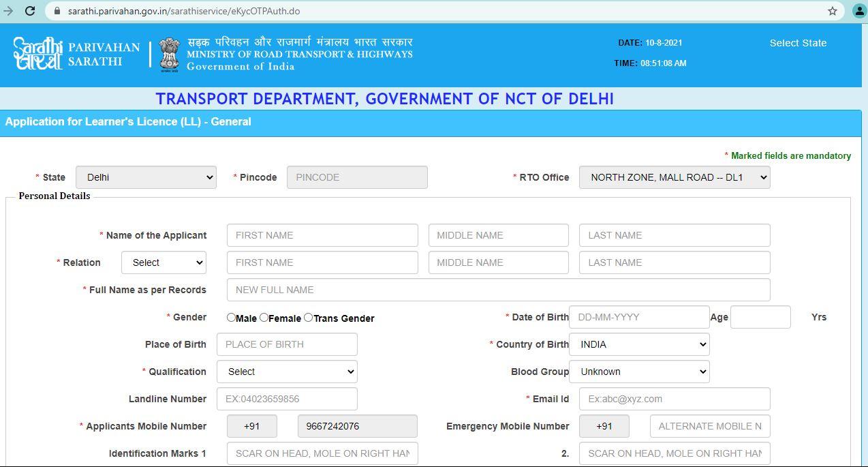The height and width of the screenshot is (467, 868).
Task: Open the Blood Group dropdown
Action: [639, 372]
